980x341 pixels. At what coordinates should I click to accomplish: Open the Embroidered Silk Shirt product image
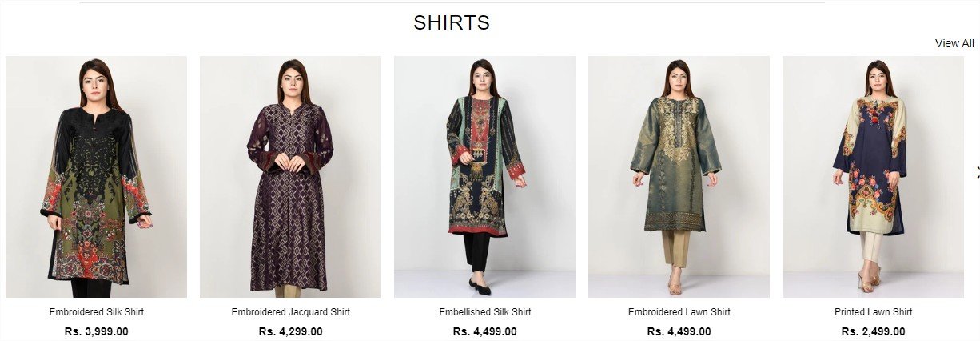[x=96, y=177]
